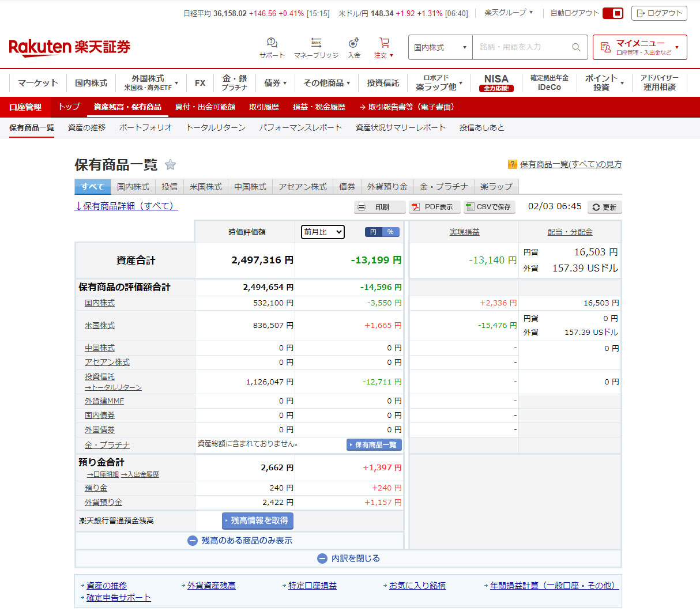Click the deposit (入金) icon
The image size is (700, 615).
(354, 43)
